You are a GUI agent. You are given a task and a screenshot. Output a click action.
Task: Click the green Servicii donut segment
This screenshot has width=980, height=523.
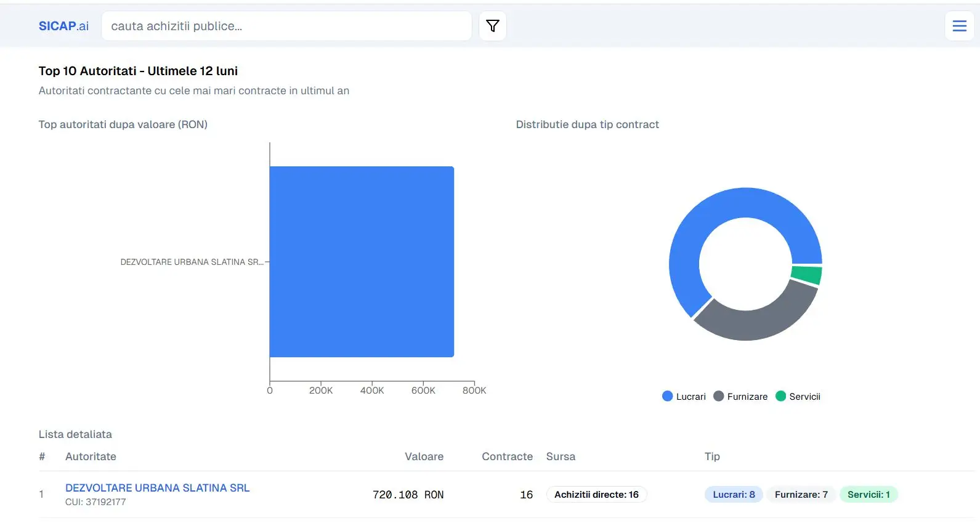click(807, 275)
